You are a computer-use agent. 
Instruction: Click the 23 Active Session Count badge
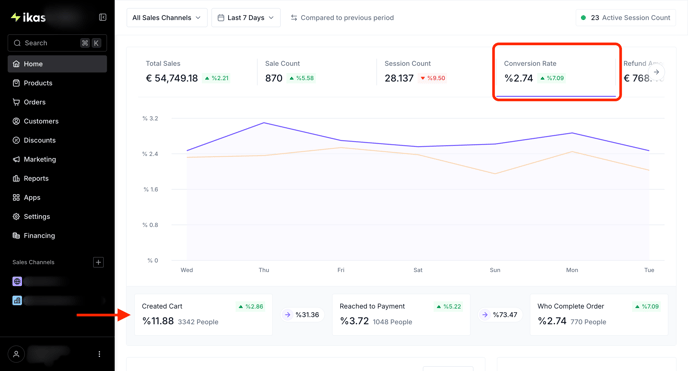click(x=626, y=18)
